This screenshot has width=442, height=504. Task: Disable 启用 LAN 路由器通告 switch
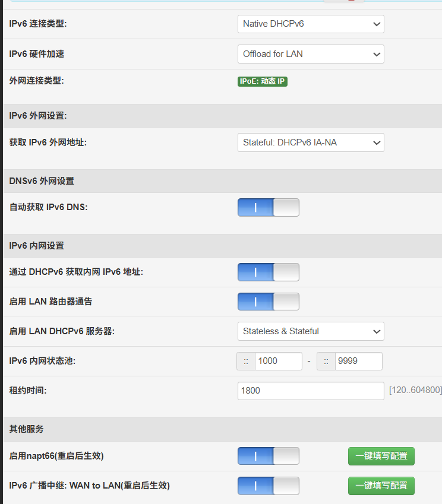tap(269, 302)
